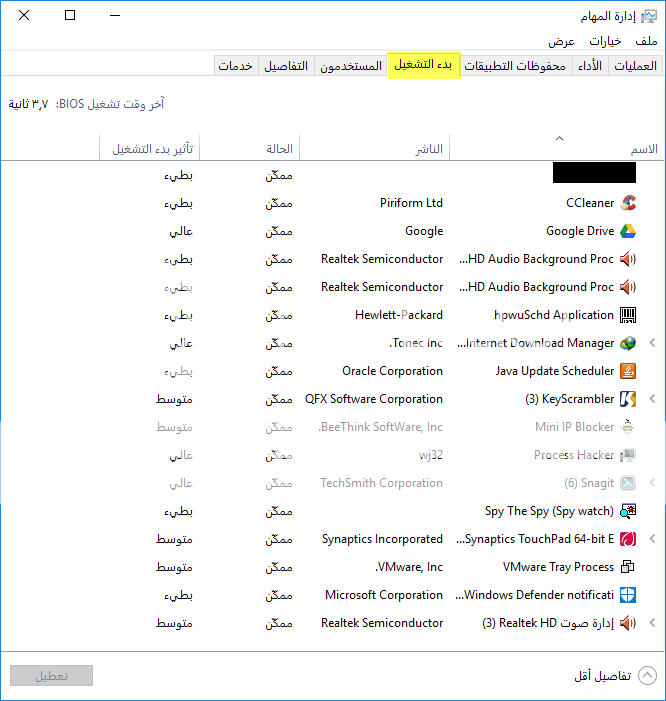Expand the Realtek HD (3) group
The height and width of the screenshot is (701, 666).
point(653,623)
